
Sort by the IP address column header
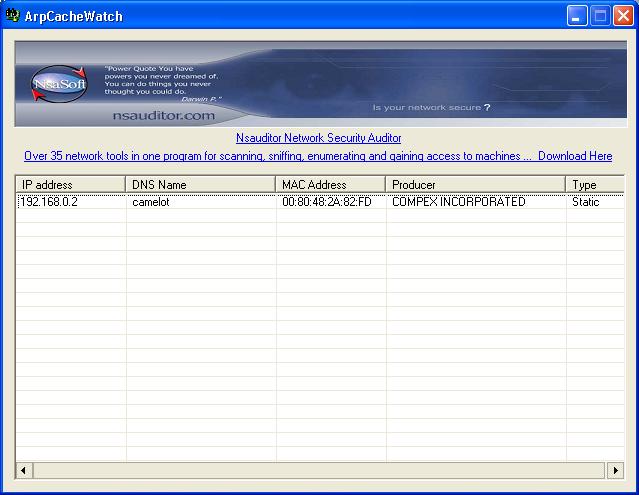click(x=71, y=185)
